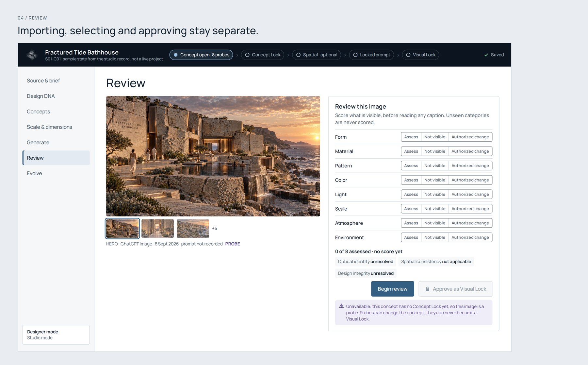Select the Visual Lock stage
This screenshot has height=365, width=588.
click(x=420, y=55)
